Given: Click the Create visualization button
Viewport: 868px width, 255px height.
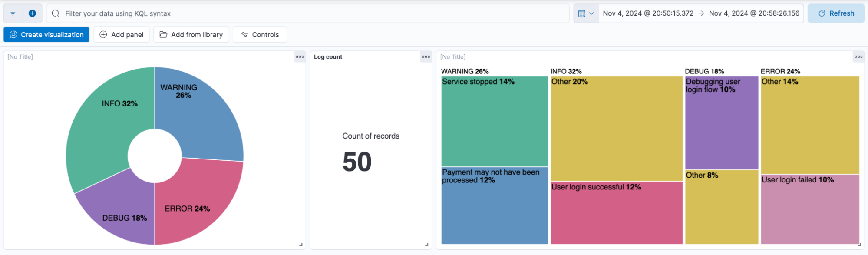Looking at the screenshot, I should click(x=46, y=35).
